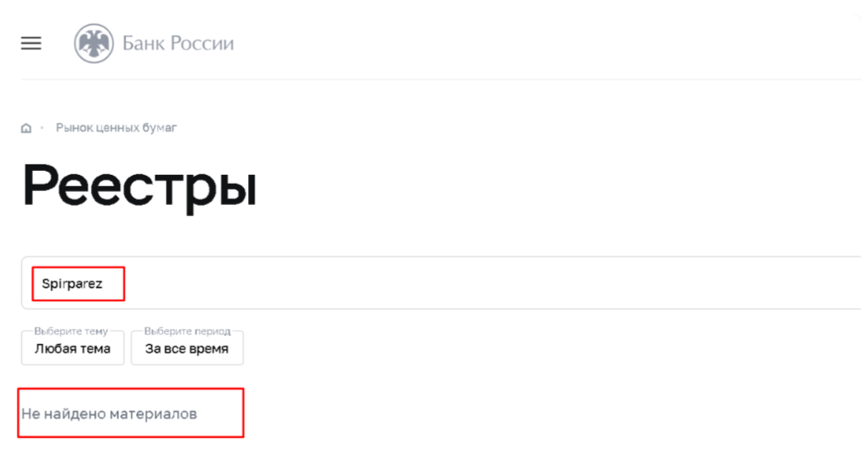Open the hamburger navigation menu
The height and width of the screenshot is (464, 868).
pos(31,43)
